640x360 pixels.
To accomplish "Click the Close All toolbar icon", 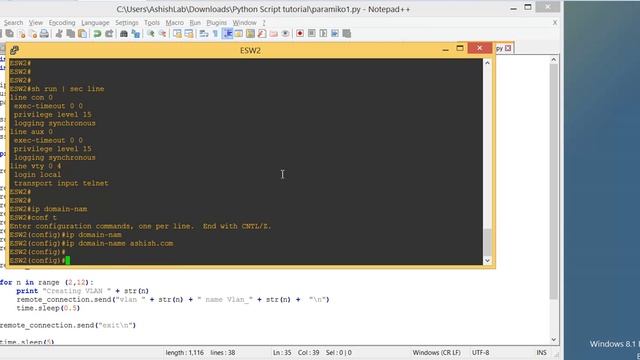I will tap(33, 34).
